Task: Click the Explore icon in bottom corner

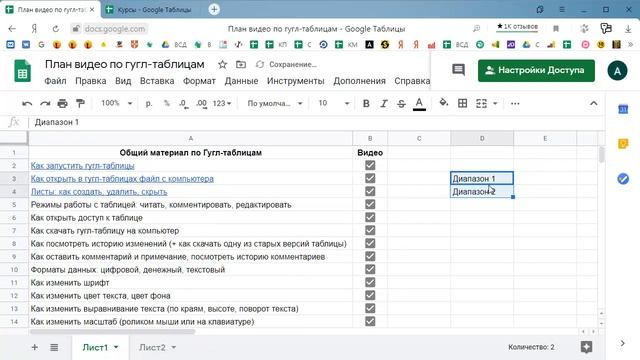Action: 587,347
